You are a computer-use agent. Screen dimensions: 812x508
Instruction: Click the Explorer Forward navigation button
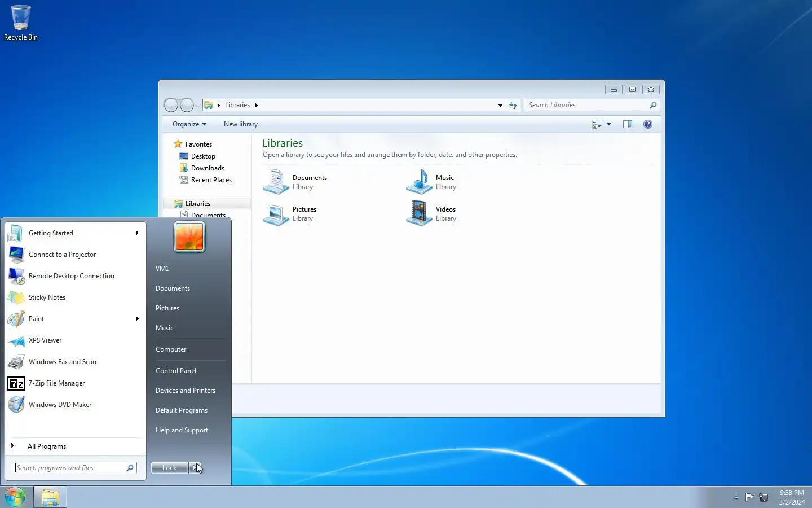click(x=187, y=105)
